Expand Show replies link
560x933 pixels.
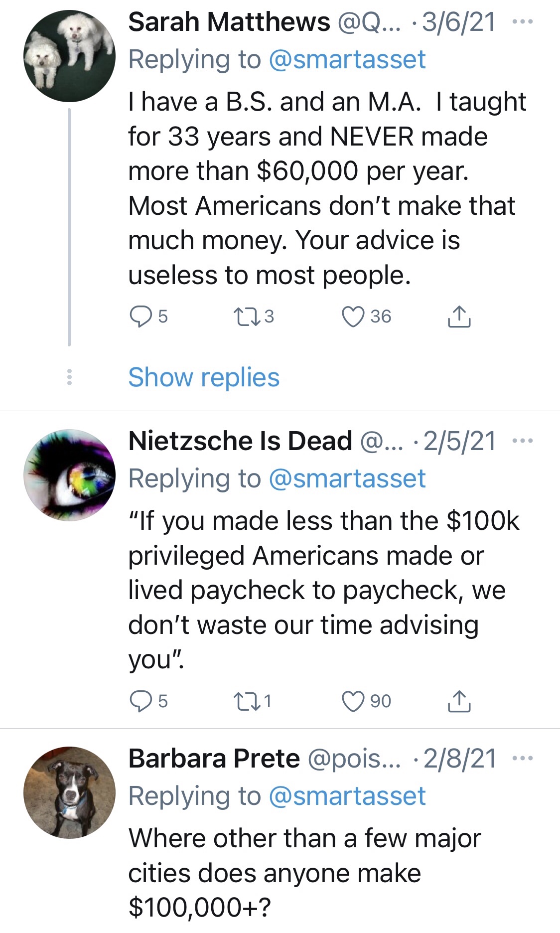204,377
